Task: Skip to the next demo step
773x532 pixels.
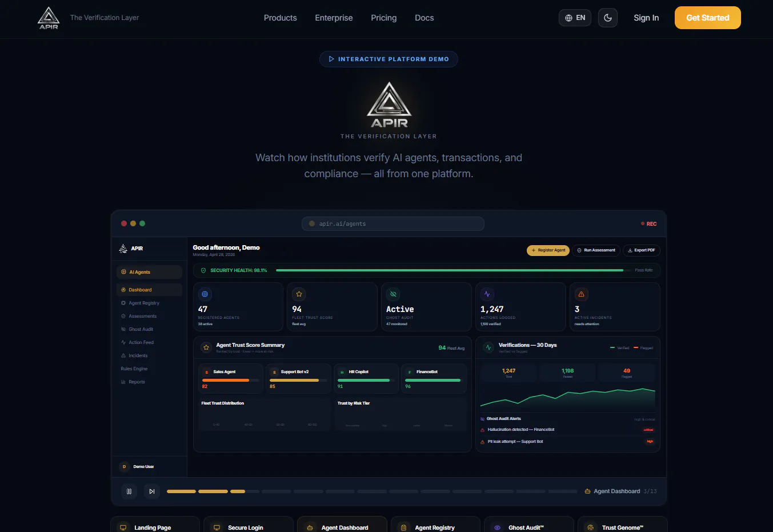Action: [x=151, y=491]
